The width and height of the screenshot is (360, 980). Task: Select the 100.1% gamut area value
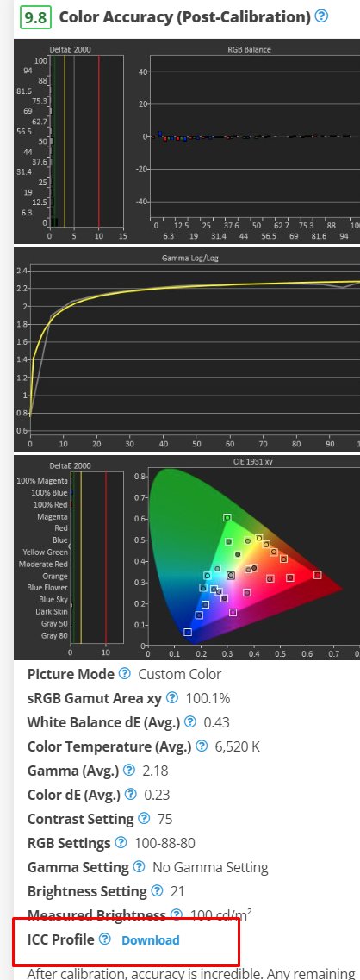click(208, 698)
